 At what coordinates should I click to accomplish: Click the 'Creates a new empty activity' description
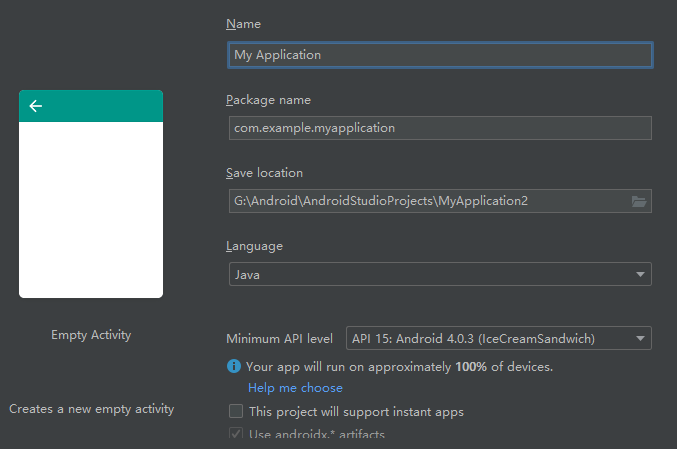click(91, 409)
